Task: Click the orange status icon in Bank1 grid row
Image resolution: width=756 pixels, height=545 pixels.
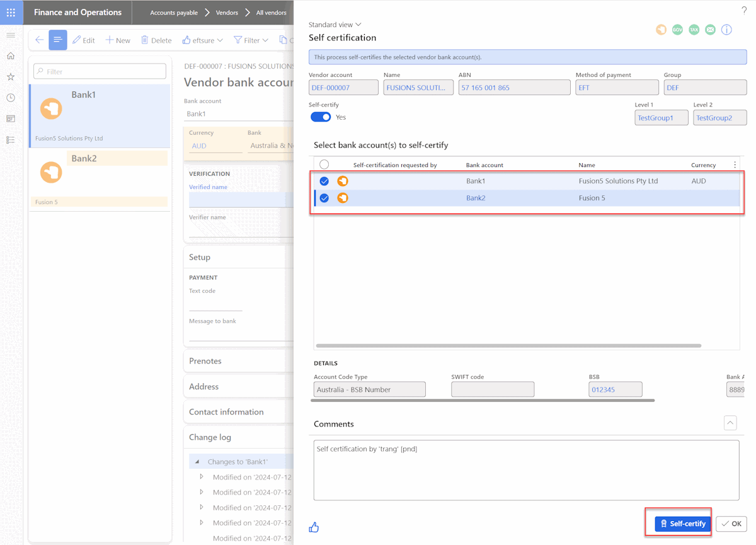Action: [x=343, y=181]
